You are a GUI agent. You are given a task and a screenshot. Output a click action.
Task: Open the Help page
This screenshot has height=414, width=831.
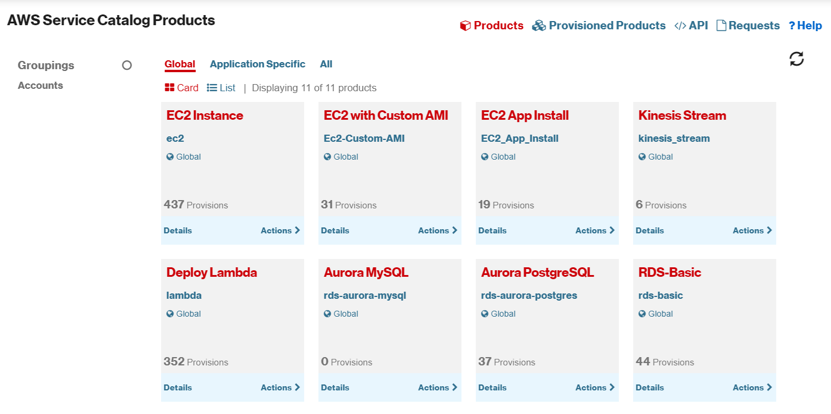[805, 26]
